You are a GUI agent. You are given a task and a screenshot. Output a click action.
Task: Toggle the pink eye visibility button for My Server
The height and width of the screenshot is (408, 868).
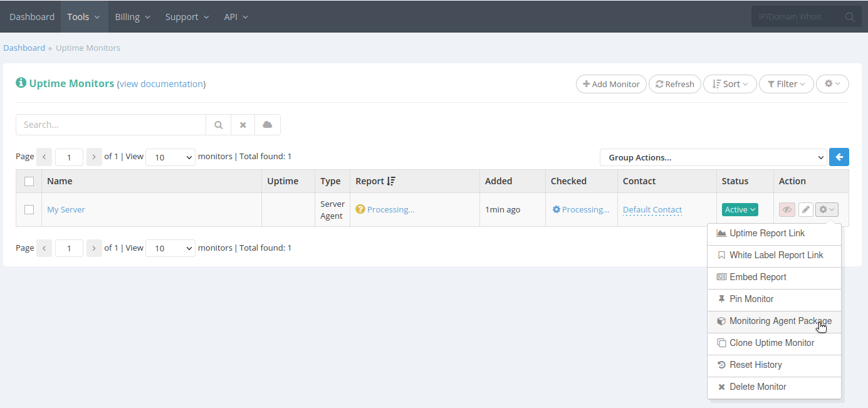click(787, 210)
